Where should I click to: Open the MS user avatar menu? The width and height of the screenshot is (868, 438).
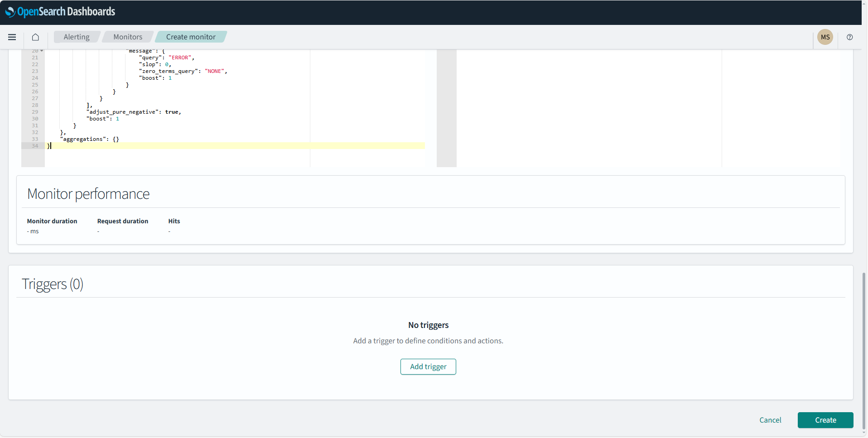825,37
